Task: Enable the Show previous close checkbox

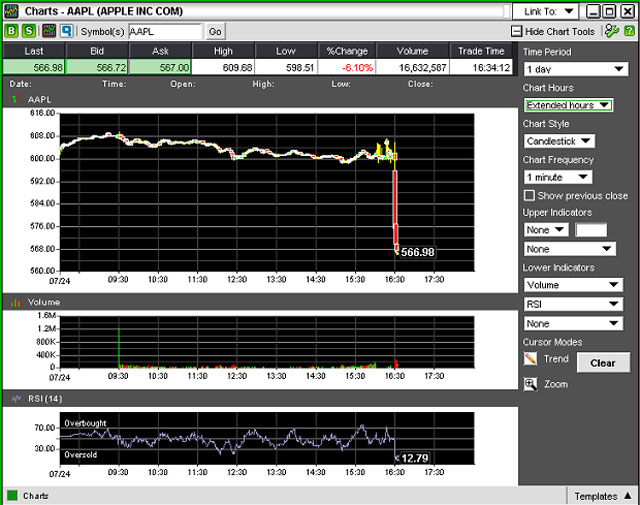Action: (x=530, y=196)
